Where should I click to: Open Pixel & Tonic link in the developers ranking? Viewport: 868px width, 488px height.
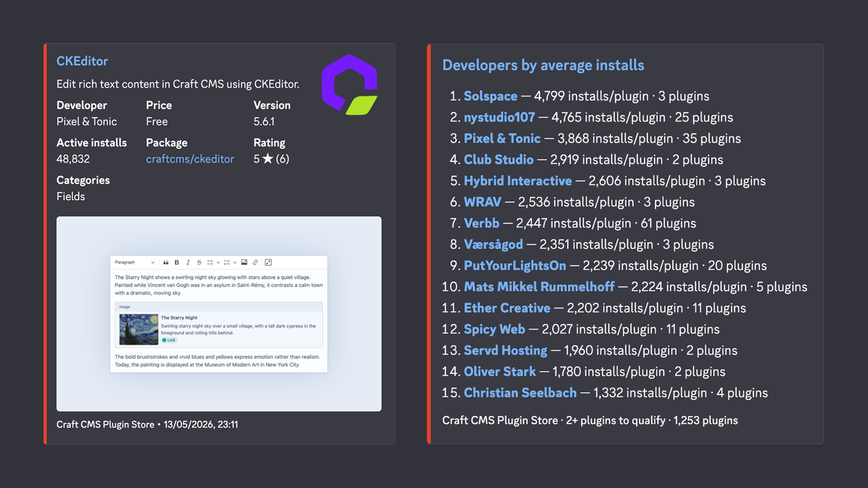(502, 138)
